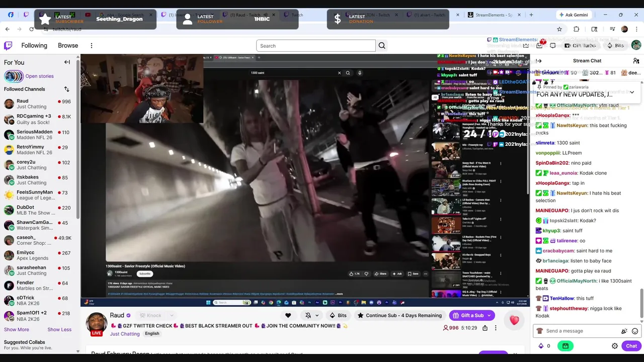644x362 pixels.
Task: Open the Following page
Action: 34,45
